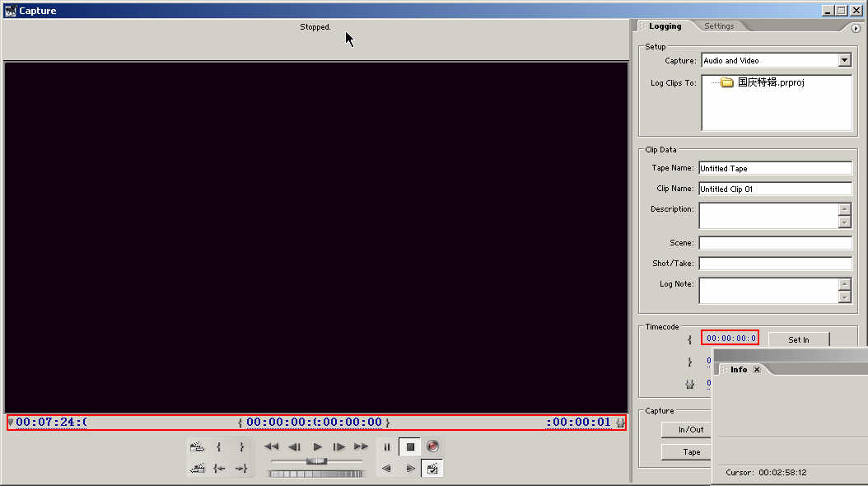Click the shuttle slider handle
Screen dimensions: 868x486
(316, 461)
